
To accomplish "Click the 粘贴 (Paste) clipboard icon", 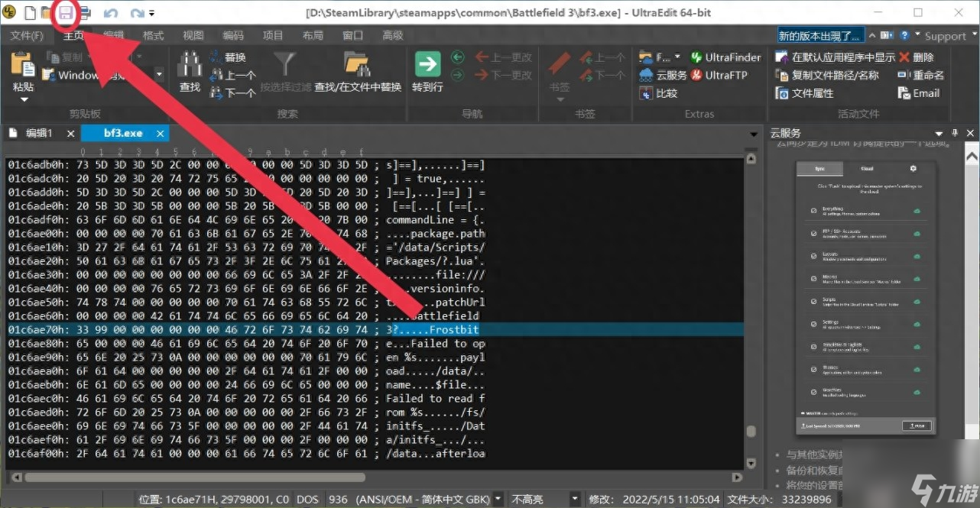I will click(24, 65).
